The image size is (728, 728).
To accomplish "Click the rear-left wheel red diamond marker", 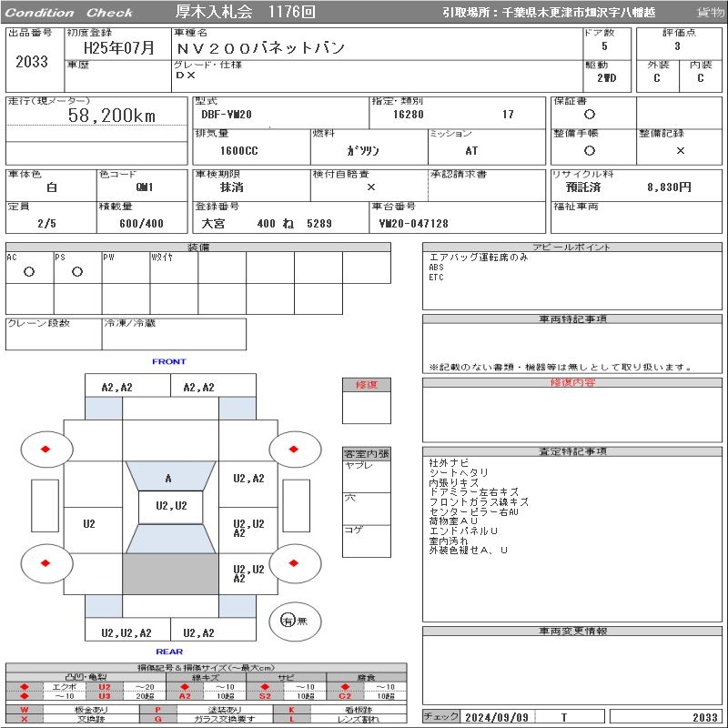I will [45, 563].
